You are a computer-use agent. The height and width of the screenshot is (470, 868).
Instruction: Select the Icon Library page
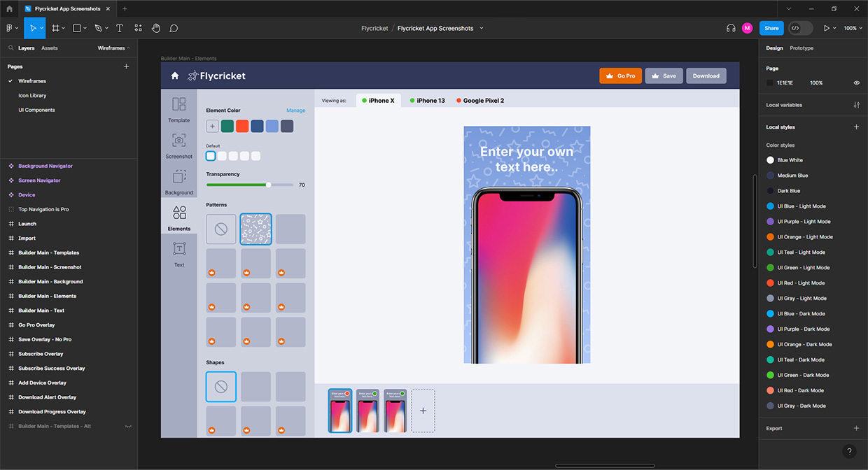pos(32,95)
